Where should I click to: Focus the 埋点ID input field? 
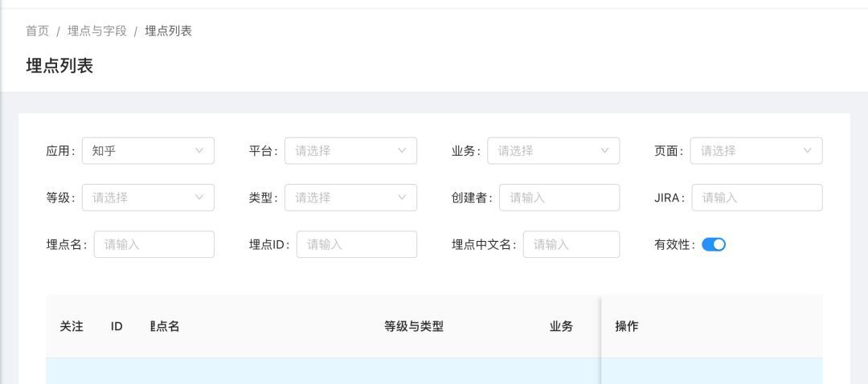coord(356,245)
